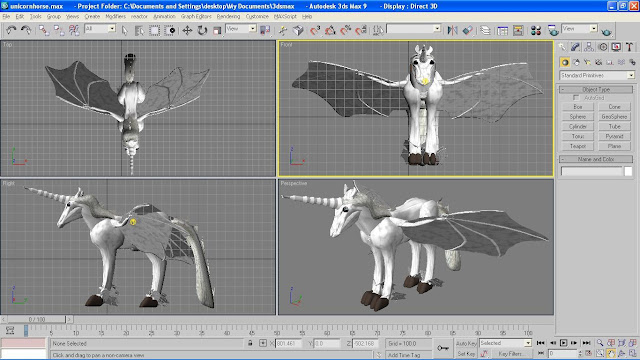Click the Mirror tool icon
The image size is (640, 360).
tap(452, 30)
